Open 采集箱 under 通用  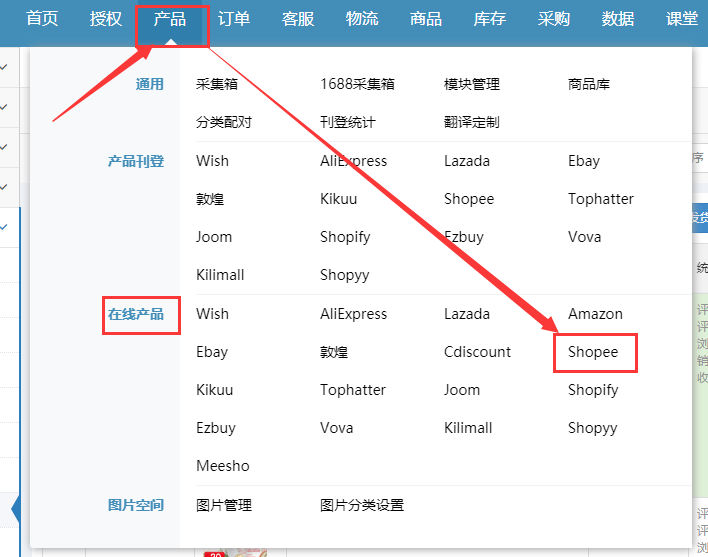[x=217, y=84]
